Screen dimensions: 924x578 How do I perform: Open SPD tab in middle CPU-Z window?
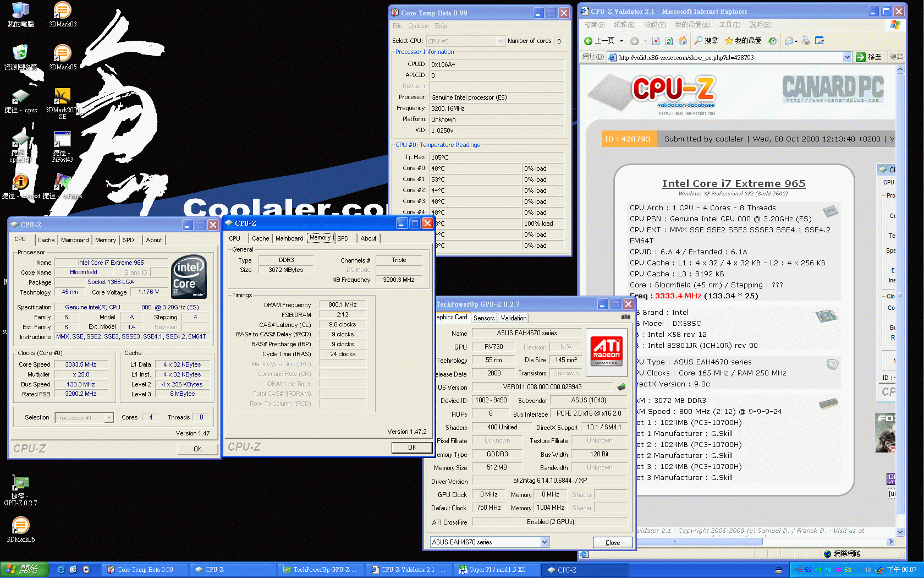pyautogui.click(x=343, y=238)
